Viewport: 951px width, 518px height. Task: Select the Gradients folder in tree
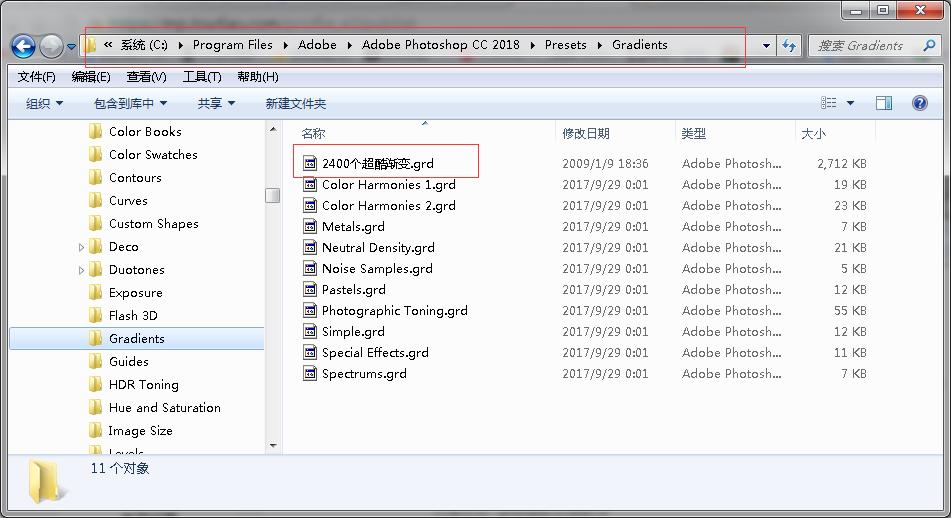(137, 338)
